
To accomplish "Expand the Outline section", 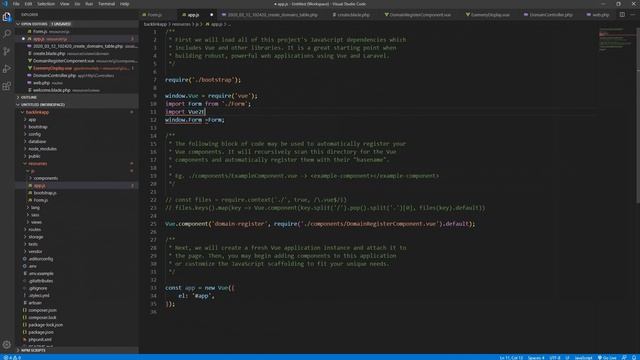I will (77, 97).
